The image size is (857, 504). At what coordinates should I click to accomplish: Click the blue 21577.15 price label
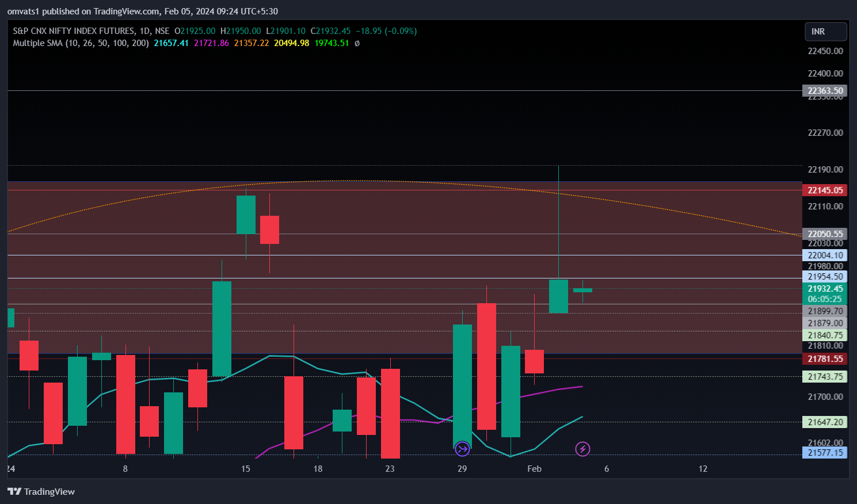point(825,453)
